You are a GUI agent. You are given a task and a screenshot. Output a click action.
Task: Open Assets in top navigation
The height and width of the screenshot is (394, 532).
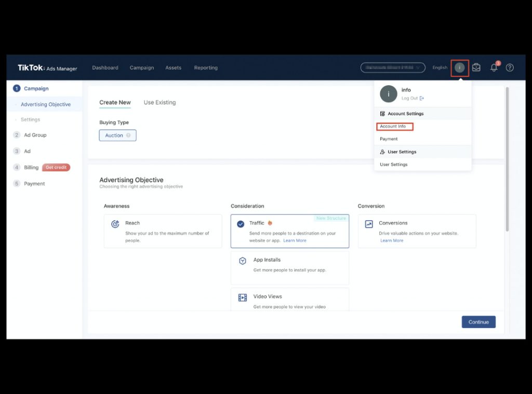174,68
